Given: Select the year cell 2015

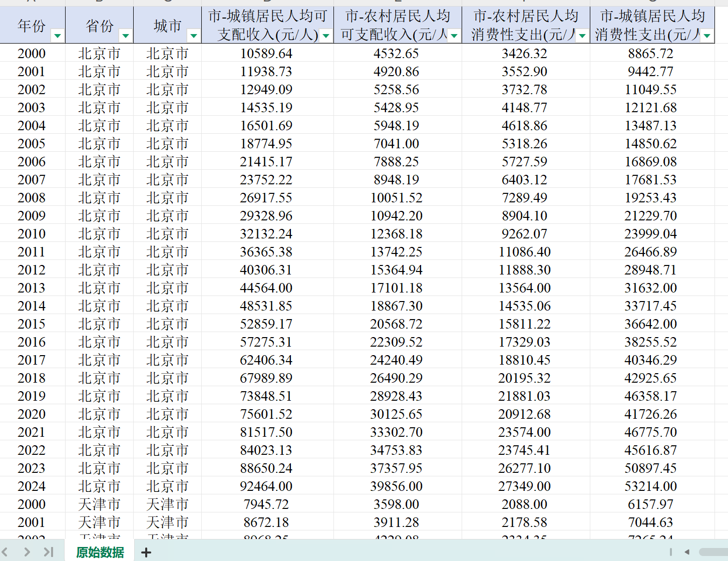Looking at the screenshot, I should [33, 324].
